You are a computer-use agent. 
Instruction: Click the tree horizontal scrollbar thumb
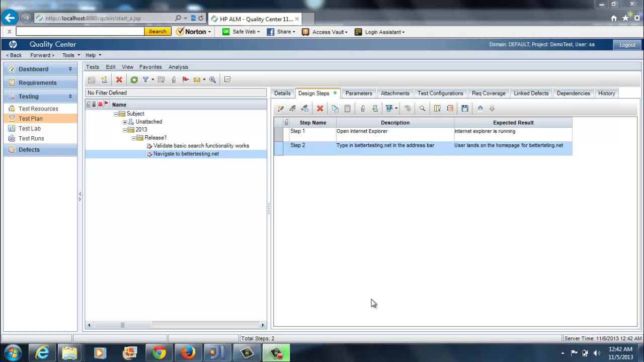[122, 325]
